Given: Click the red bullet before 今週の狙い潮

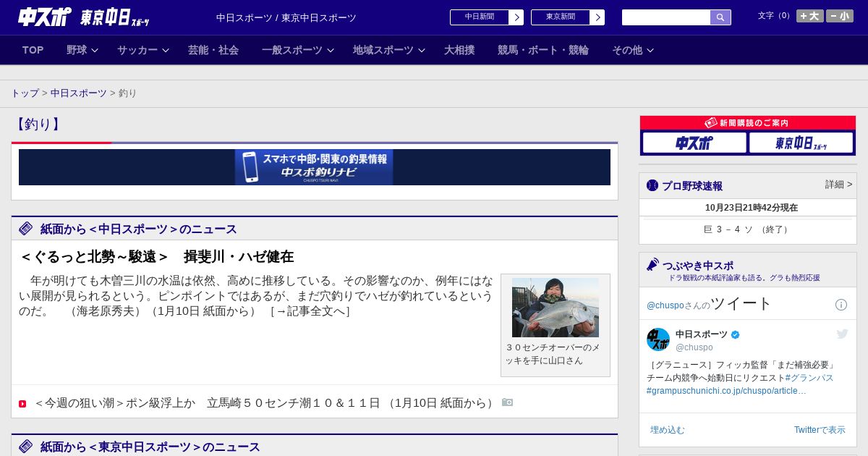Looking at the screenshot, I should (22, 404).
